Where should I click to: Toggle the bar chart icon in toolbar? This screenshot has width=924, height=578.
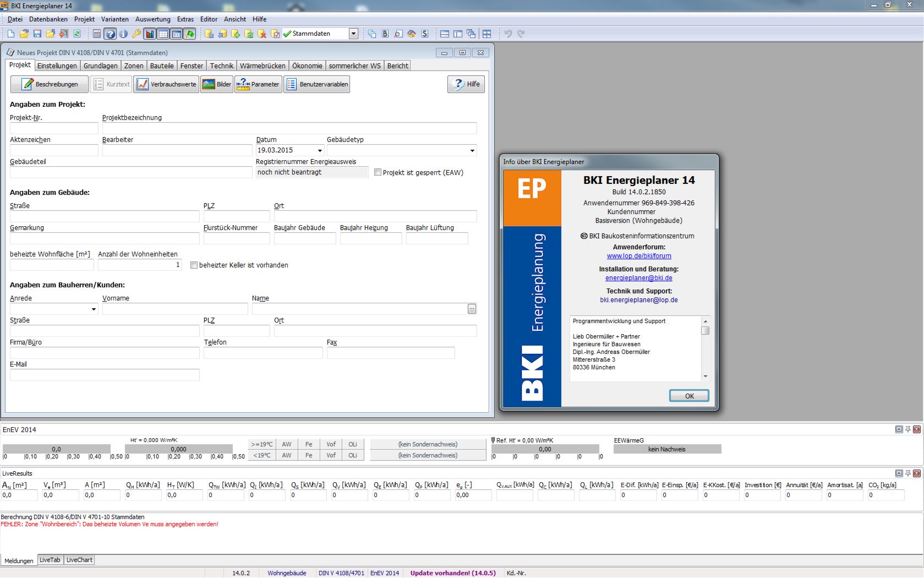tap(150, 34)
